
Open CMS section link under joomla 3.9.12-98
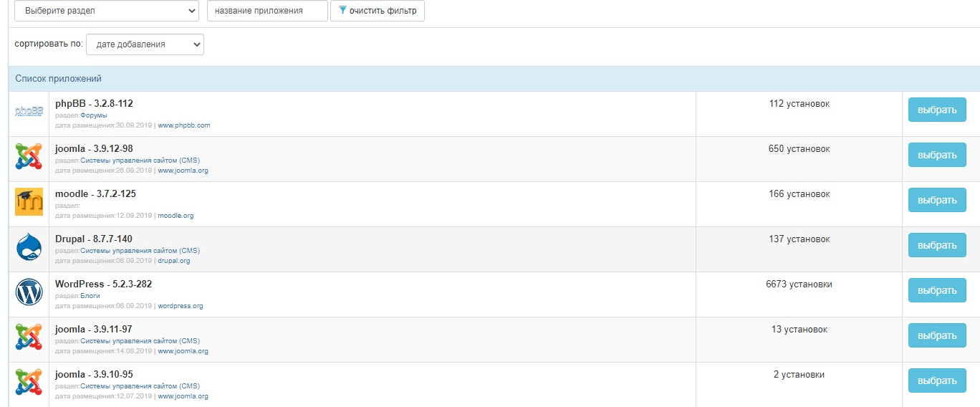pos(140,161)
